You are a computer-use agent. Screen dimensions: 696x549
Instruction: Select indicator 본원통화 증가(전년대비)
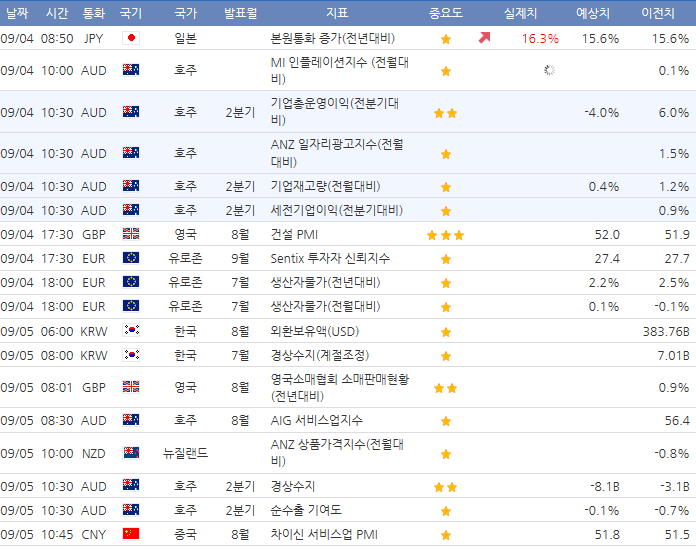(x=333, y=39)
